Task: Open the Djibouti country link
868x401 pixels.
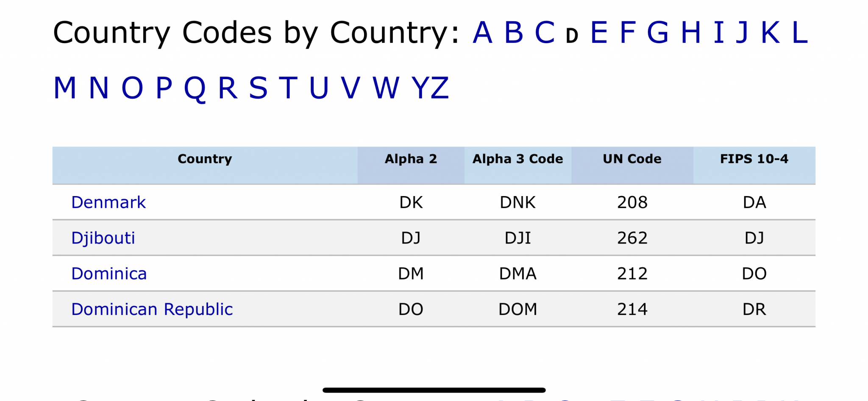Action: (x=103, y=238)
